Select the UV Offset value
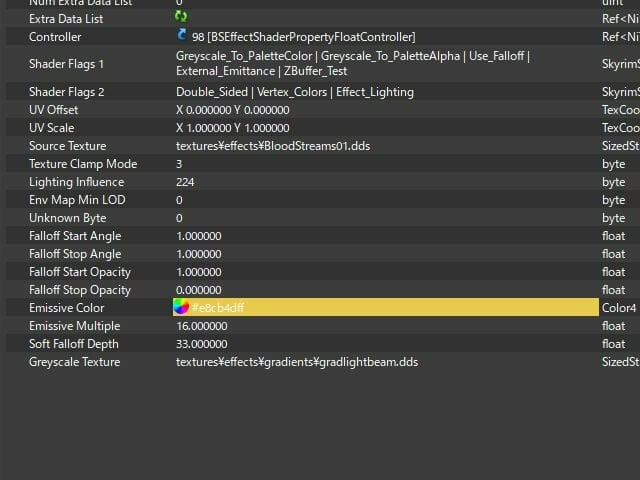 click(233, 110)
